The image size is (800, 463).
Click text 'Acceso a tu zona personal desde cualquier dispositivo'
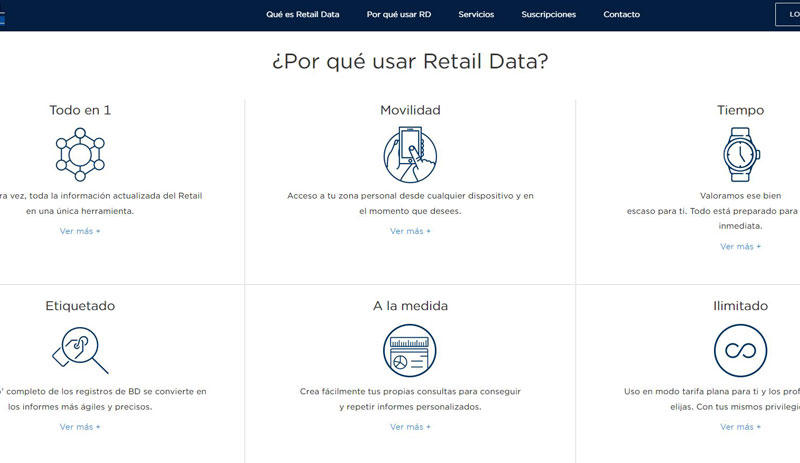[402, 196]
